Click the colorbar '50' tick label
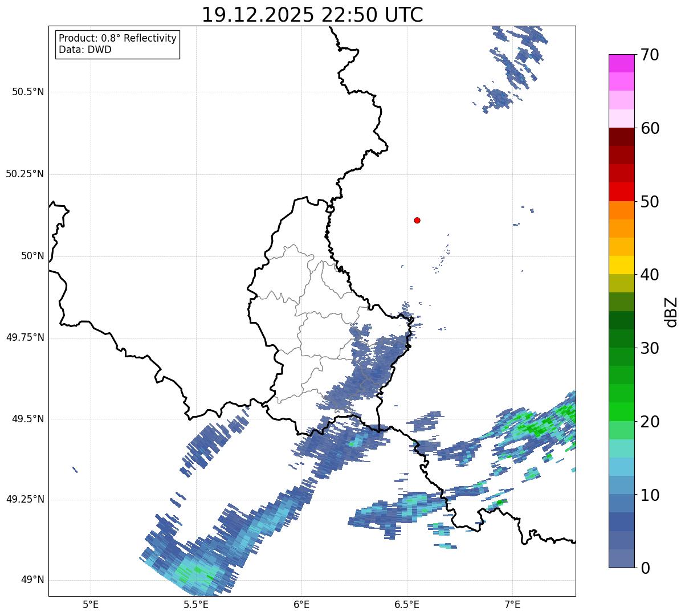This screenshot has height=616, width=685. [650, 202]
